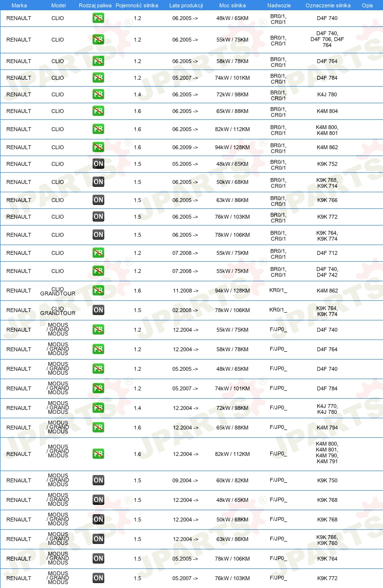This screenshot has height=588, width=383.
Task: Click petrol icon in Modus K4J 770 row
Action: pyautogui.click(x=98, y=408)
